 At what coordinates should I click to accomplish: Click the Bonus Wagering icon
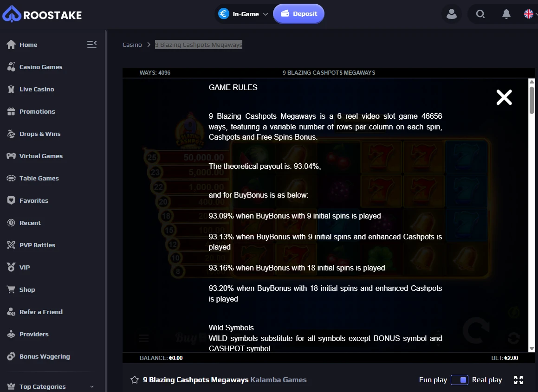[x=11, y=356]
